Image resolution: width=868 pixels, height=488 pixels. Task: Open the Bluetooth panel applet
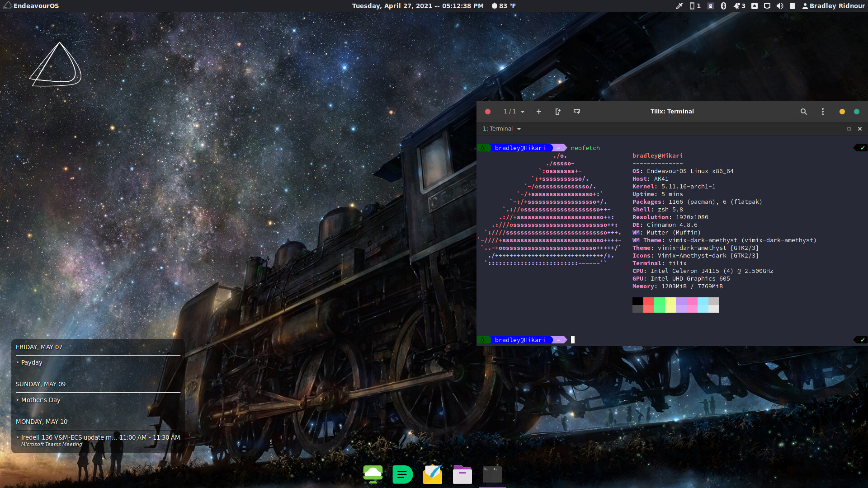(x=723, y=6)
